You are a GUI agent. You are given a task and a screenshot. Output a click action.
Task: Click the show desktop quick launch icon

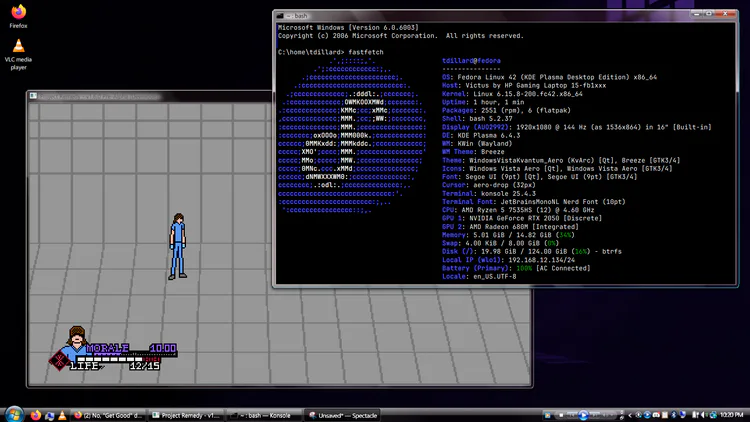click(49, 415)
